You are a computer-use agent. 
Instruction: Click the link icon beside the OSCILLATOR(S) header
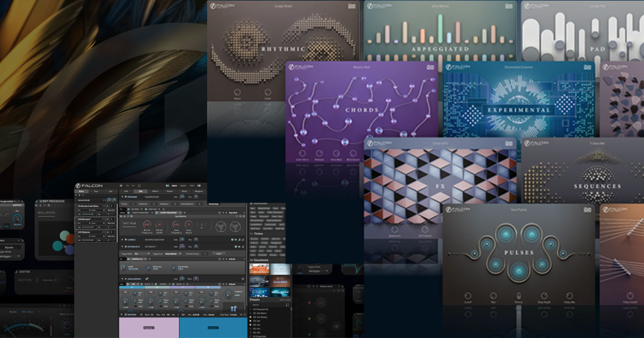pyautogui.click(x=147, y=278)
